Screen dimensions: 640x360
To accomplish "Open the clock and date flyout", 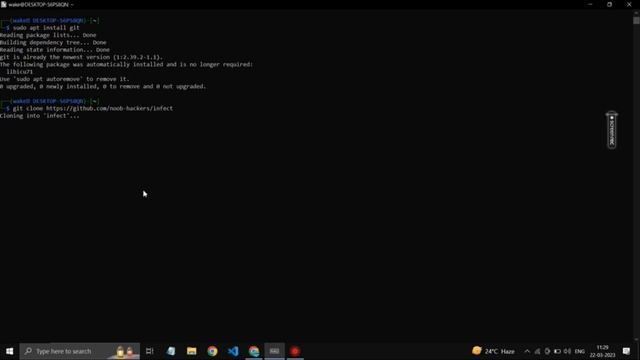I will [x=602, y=351].
